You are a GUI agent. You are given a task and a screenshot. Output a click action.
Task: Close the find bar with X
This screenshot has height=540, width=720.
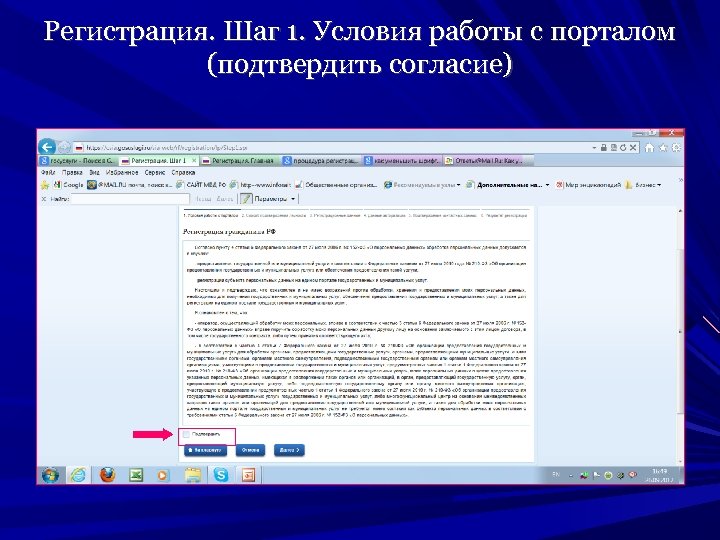click(44, 199)
